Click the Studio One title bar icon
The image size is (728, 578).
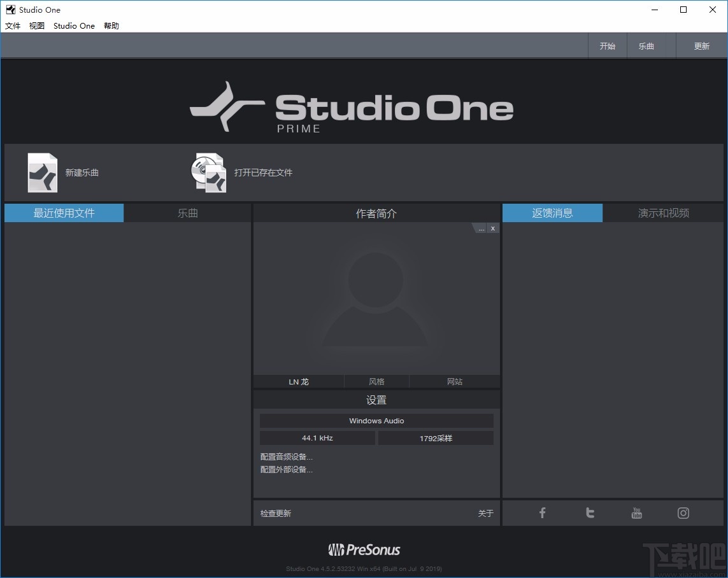tap(10, 10)
